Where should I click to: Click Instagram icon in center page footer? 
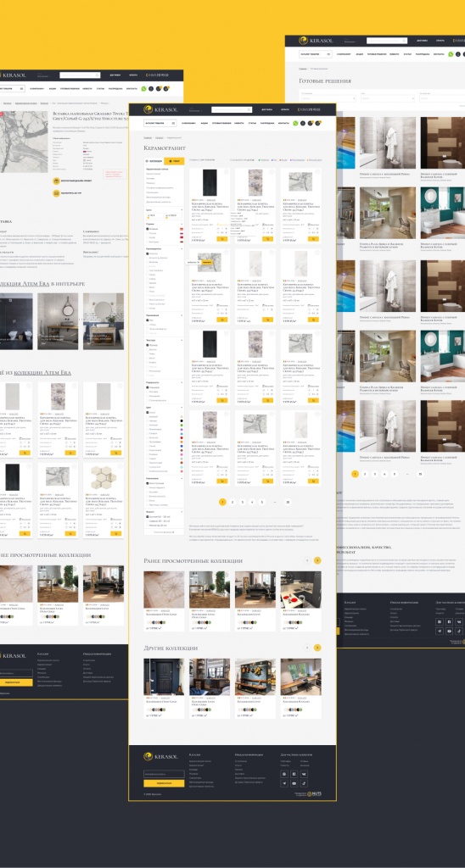[284, 774]
